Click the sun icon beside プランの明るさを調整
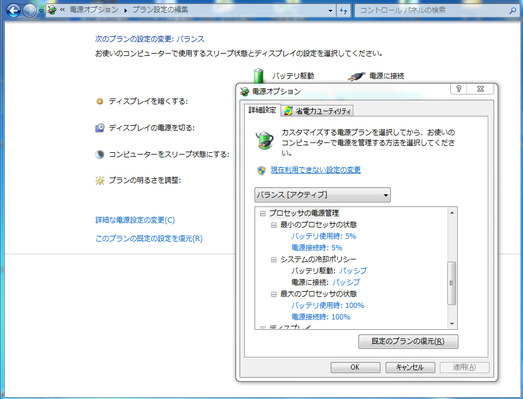 pyautogui.click(x=99, y=180)
